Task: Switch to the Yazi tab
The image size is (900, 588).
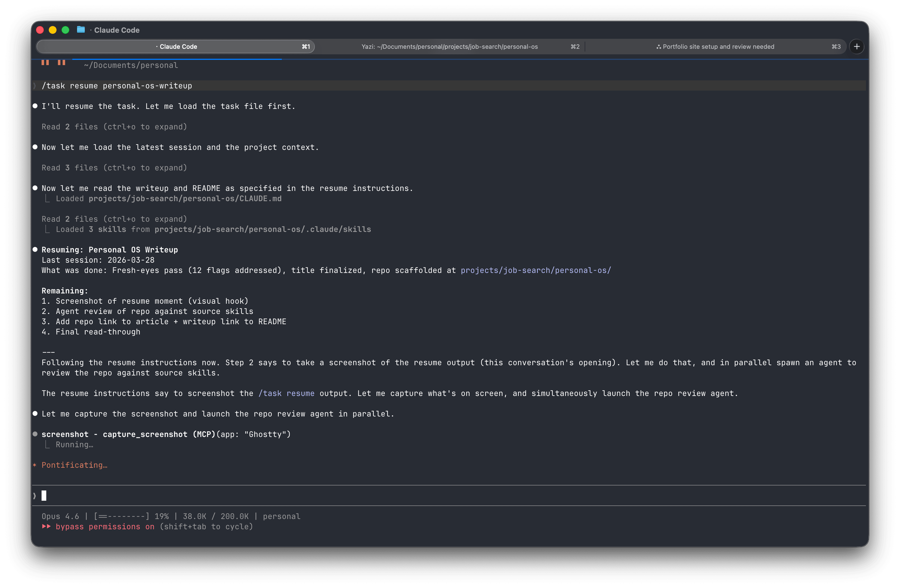Action: [x=450, y=47]
